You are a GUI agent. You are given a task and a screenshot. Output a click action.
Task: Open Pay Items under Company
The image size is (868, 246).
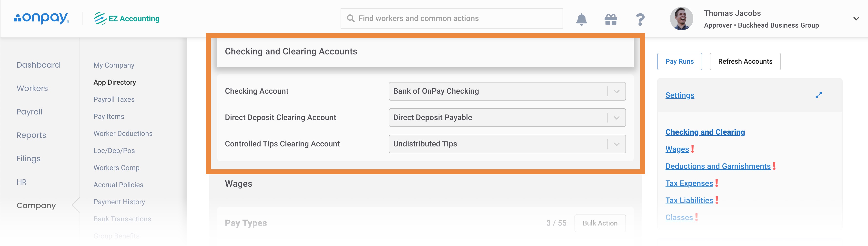coord(109,117)
